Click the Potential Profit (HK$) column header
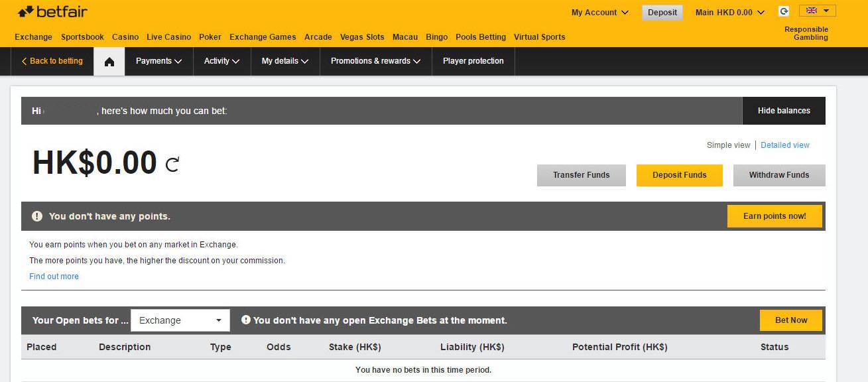 pos(620,347)
